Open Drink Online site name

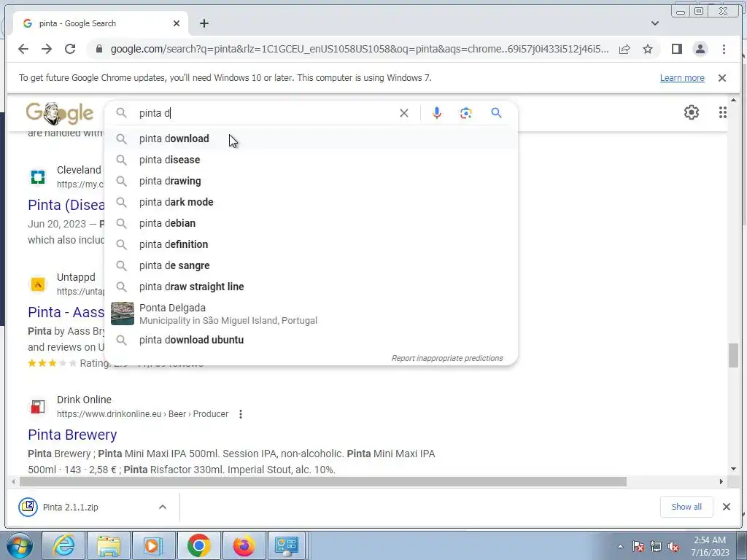[x=84, y=400]
